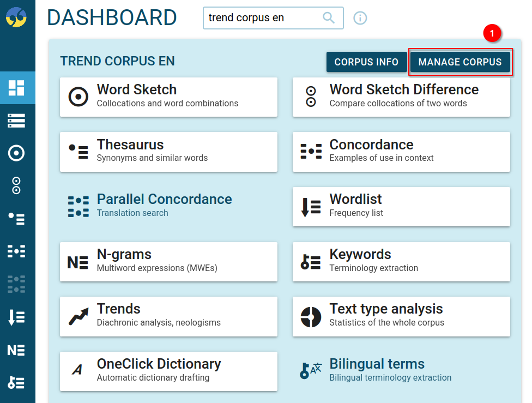Viewport: 532px width, 403px height.
Task: Click the info icon beside the search box
Action: click(360, 18)
